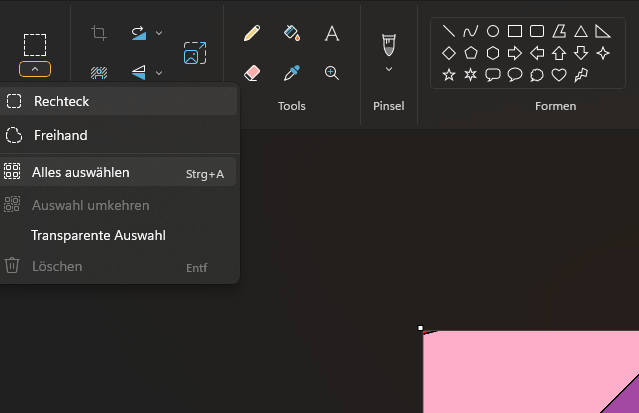639x413 pixels.
Task: Click Alles auswählen menu entry
Action: pos(80,173)
